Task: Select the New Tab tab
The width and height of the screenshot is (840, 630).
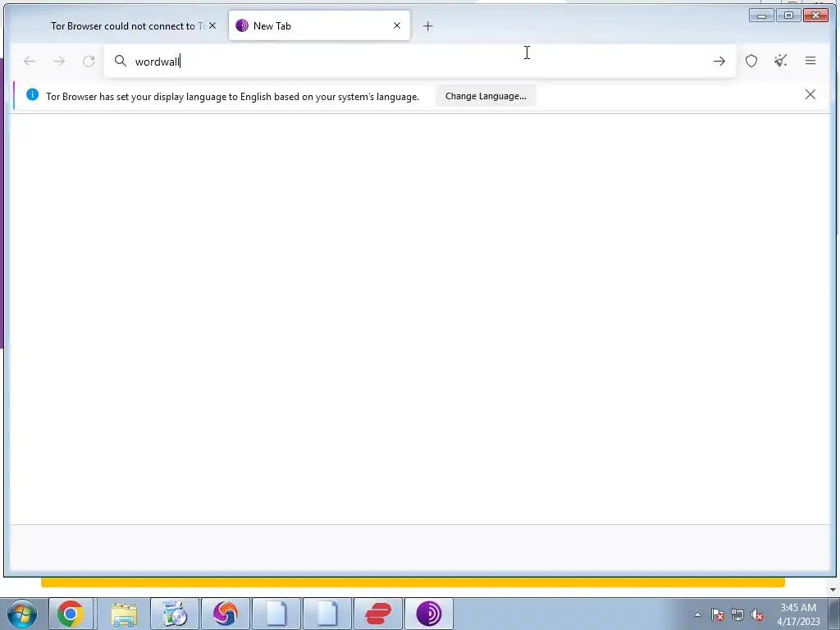Action: [x=319, y=25]
